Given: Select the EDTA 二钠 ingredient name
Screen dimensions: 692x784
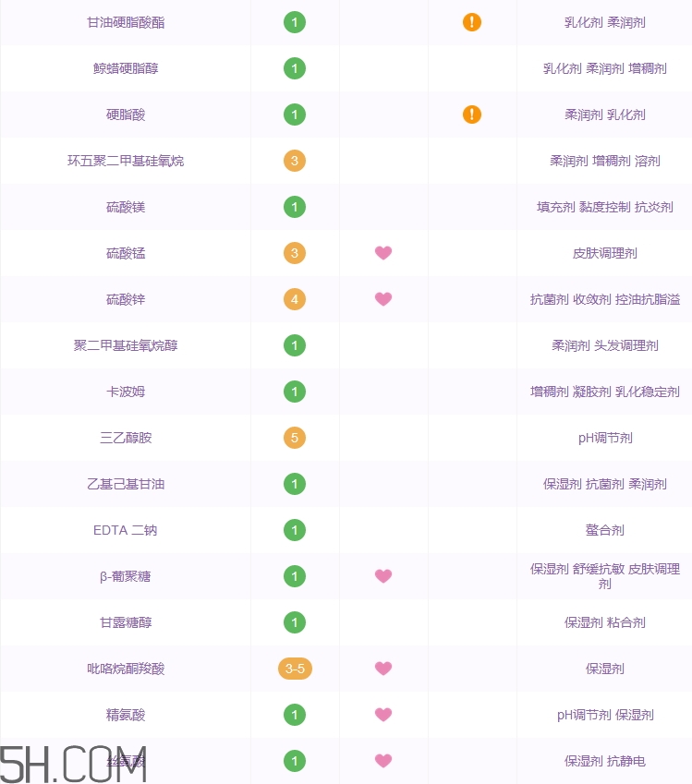Looking at the screenshot, I should pyautogui.click(x=126, y=530).
